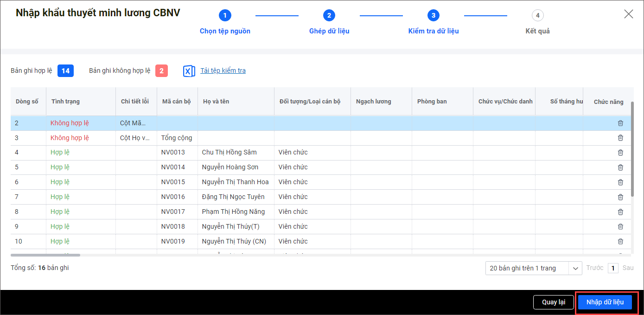The height and width of the screenshot is (315, 644).
Task: Delete row 2 with trash icon
Action: click(x=620, y=123)
